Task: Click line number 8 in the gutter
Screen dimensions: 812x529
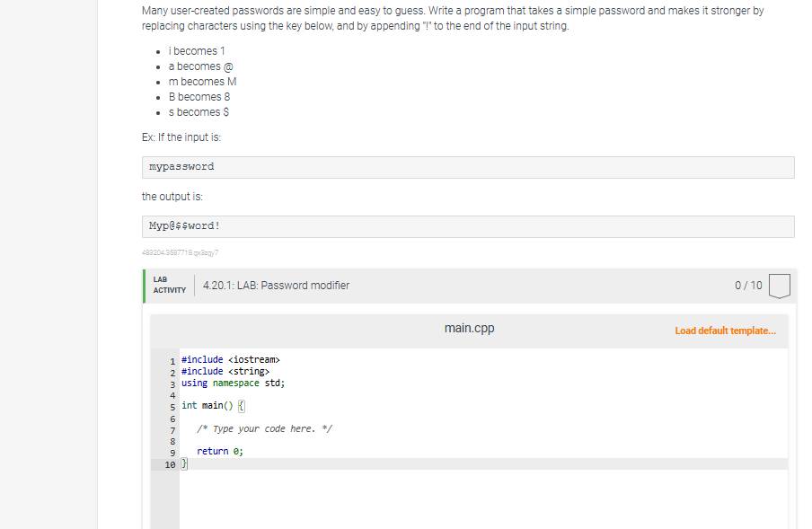Action: click(x=172, y=442)
